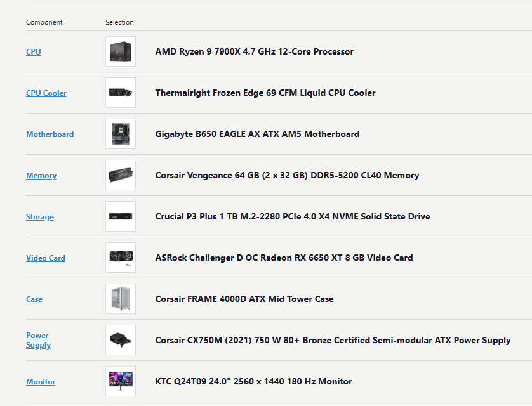Open the Crucial P3 Plus SSD thumbnail
Viewport: 532px width, 406px height.
pyautogui.click(x=121, y=216)
